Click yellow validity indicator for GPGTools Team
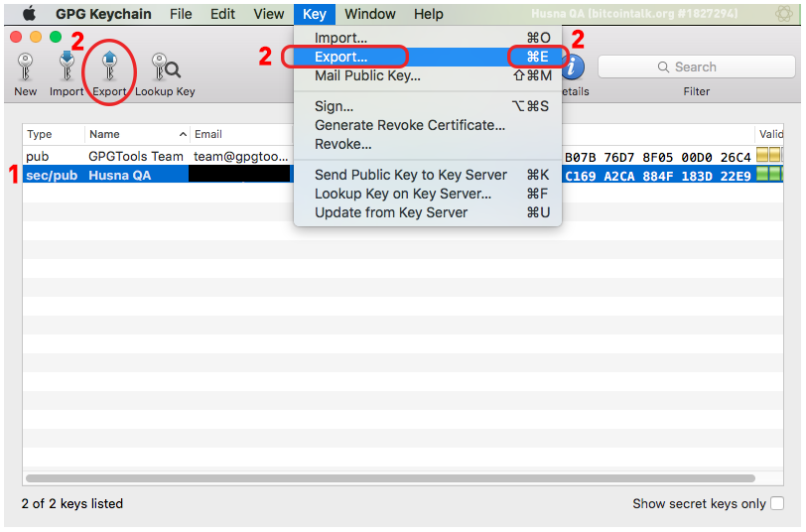This screenshot has width=806, height=532. [x=769, y=155]
